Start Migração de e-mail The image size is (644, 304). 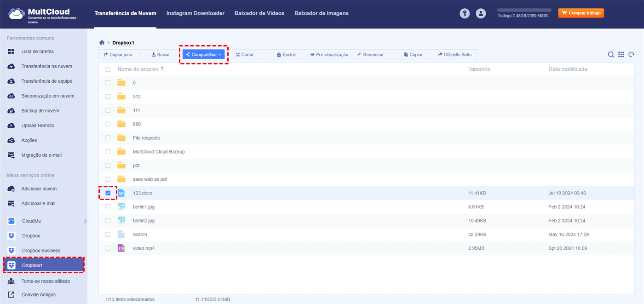click(x=41, y=155)
